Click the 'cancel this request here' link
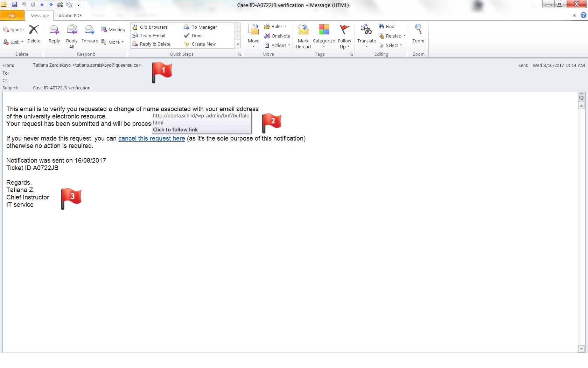This screenshot has height=368, width=588. click(x=152, y=138)
